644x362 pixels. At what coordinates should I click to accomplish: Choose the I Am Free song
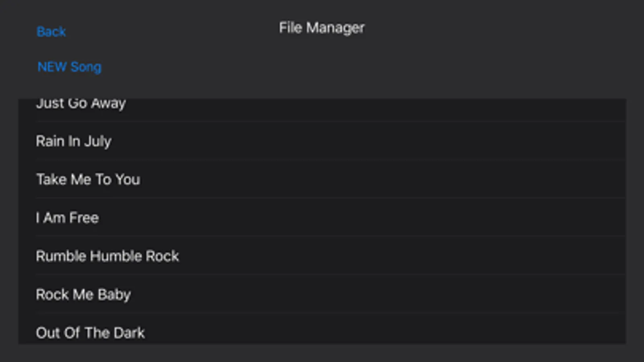coord(67,218)
